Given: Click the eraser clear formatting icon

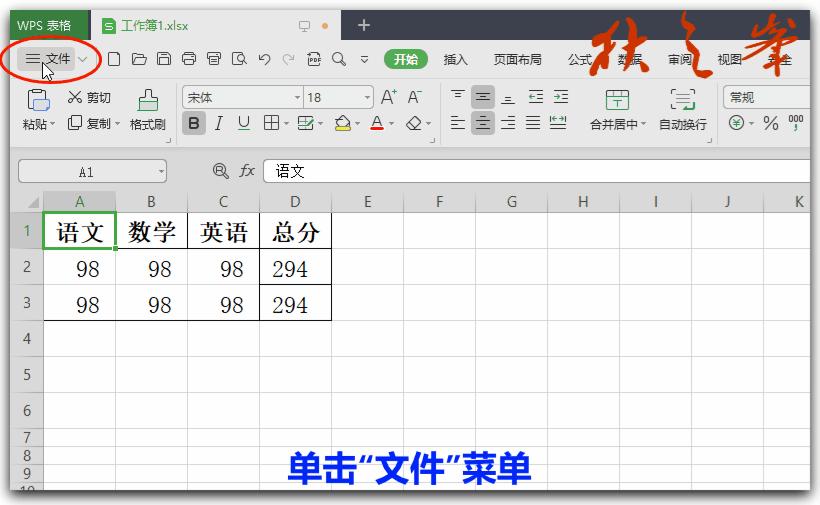Looking at the screenshot, I should (x=414, y=123).
